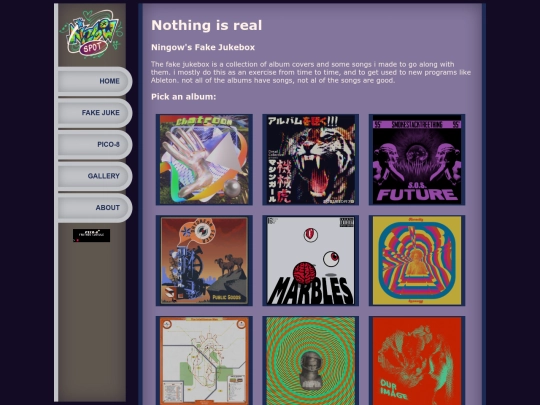Pick the purple S.O.S. Future album
Screen dimensions: 540x405
[x=417, y=159]
